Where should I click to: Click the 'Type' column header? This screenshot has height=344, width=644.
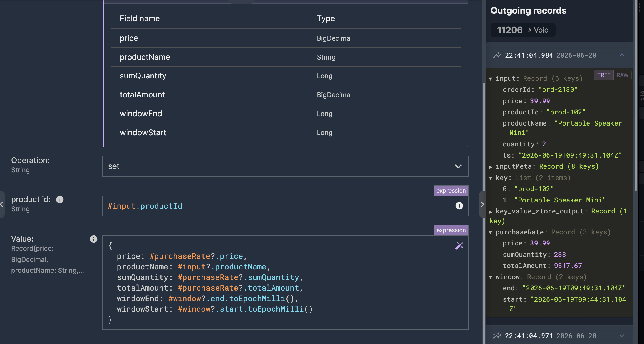click(326, 18)
